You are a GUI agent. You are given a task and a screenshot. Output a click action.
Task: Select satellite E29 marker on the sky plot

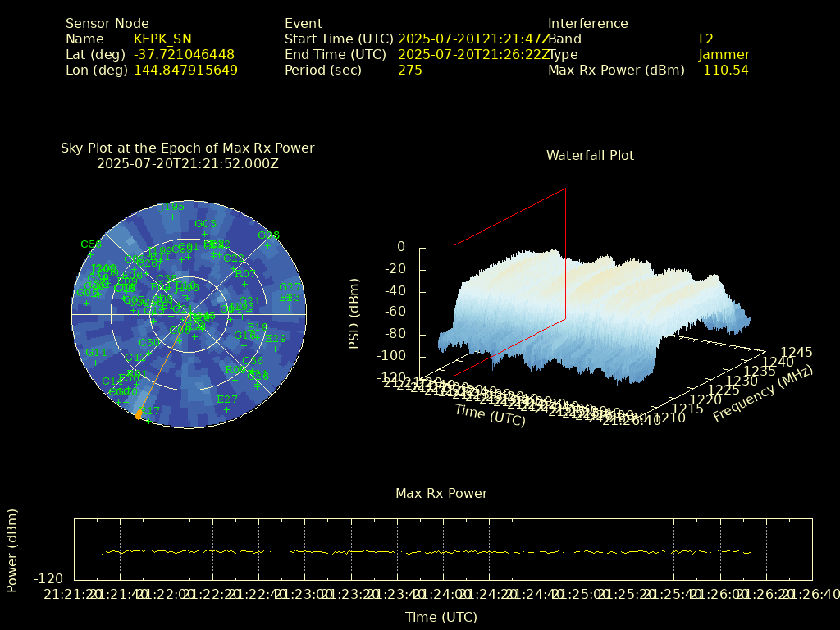coord(276,349)
